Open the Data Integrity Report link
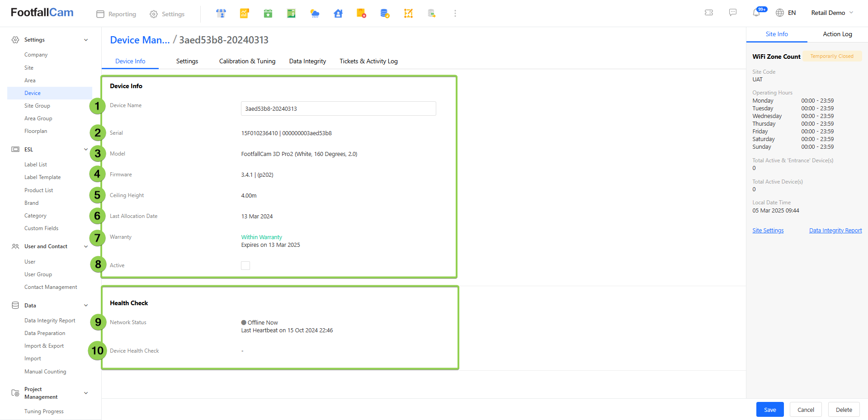 tap(835, 231)
